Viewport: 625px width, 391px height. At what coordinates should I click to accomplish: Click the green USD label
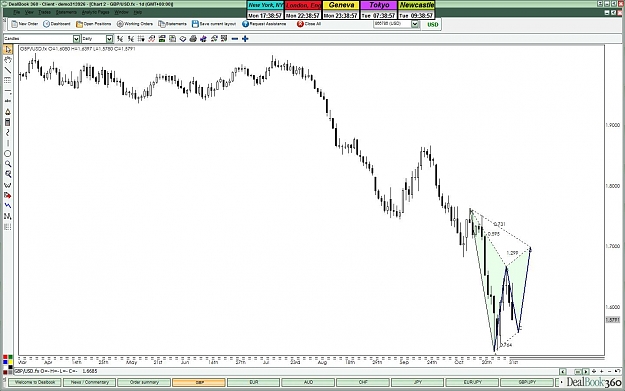pyautogui.click(x=432, y=24)
